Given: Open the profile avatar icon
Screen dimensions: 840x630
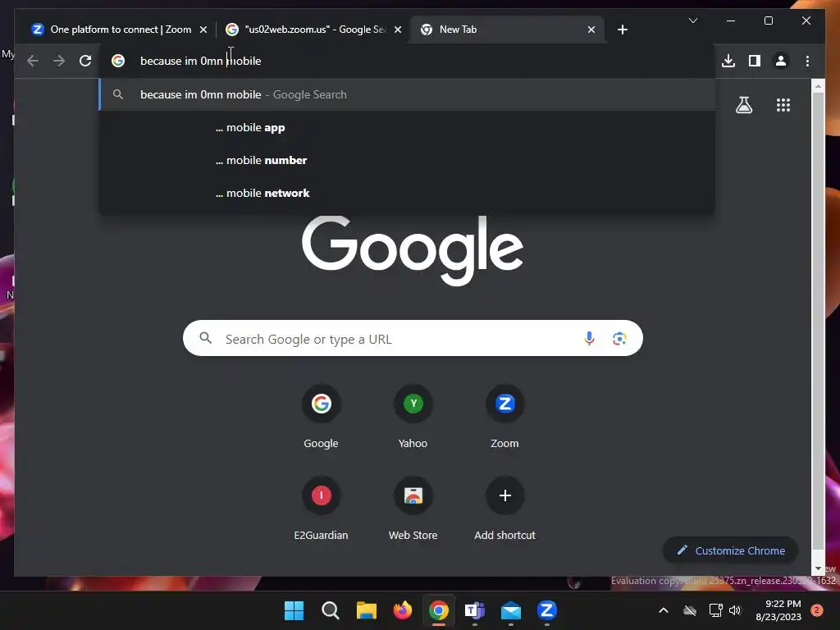Looking at the screenshot, I should tap(781, 61).
